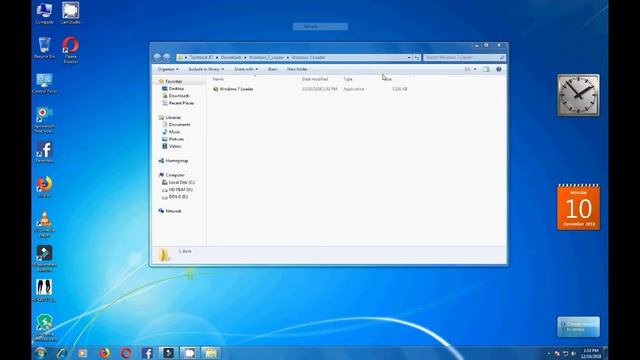Image resolution: width=640 pixels, height=360 pixels.
Task: Open the CamStudio desktop shortcut
Action: point(70,13)
